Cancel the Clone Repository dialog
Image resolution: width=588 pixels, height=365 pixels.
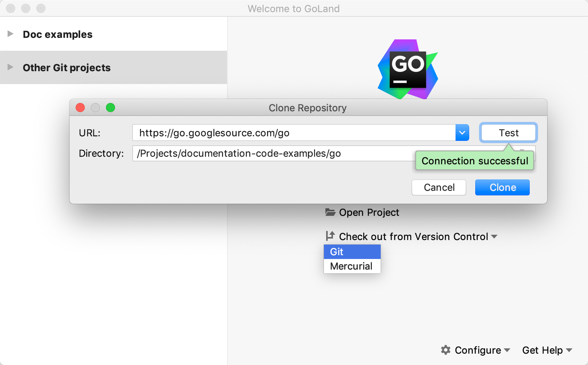point(439,187)
